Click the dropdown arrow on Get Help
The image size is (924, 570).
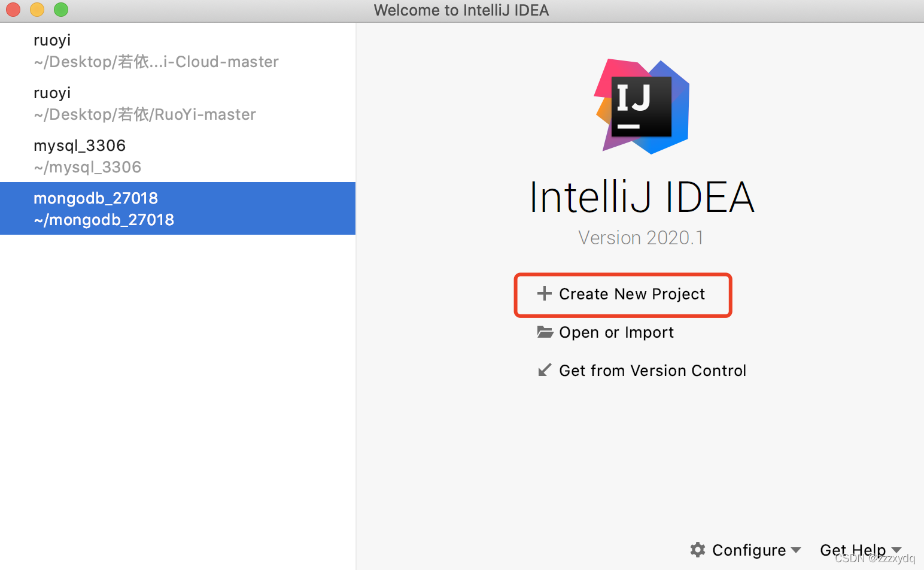tap(897, 550)
